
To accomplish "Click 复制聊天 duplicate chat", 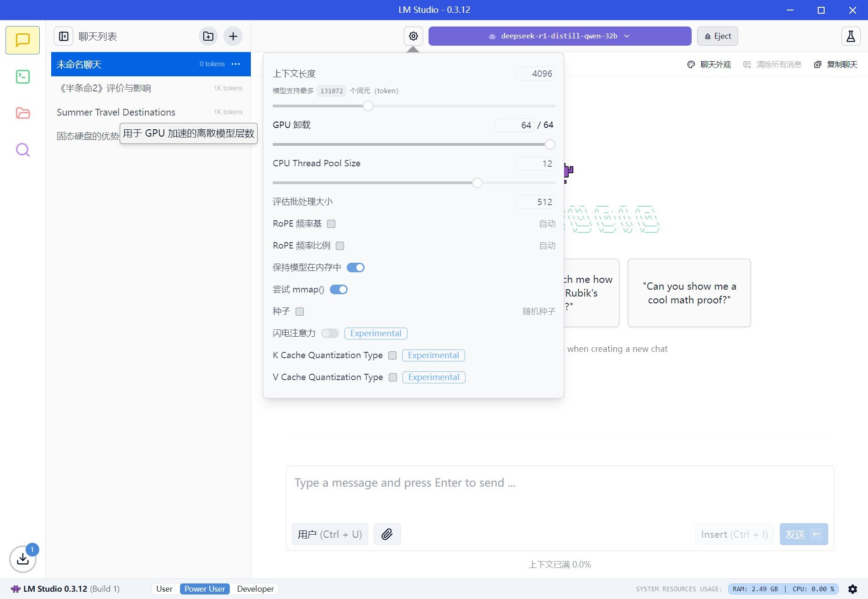I will coord(836,64).
